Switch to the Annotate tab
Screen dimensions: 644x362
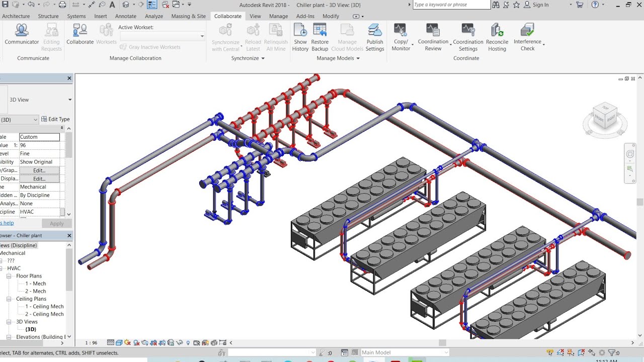tap(126, 16)
